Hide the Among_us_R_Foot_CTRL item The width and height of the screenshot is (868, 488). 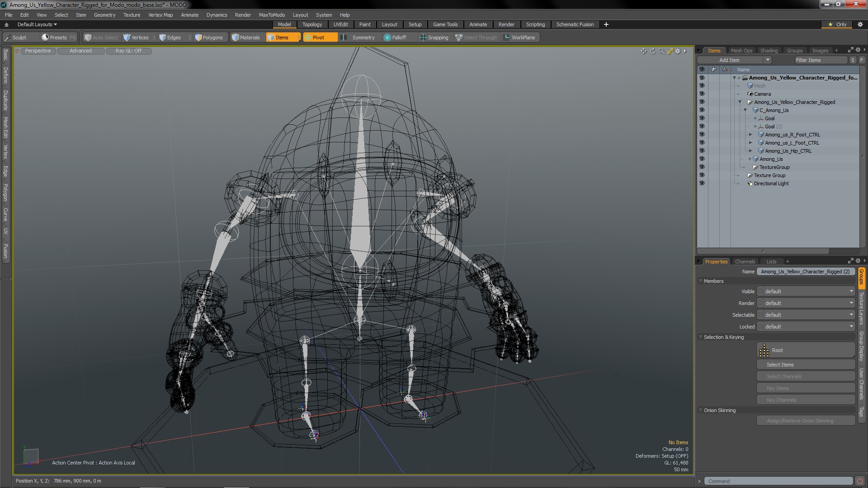pyautogui.click(x=702, y=135)
